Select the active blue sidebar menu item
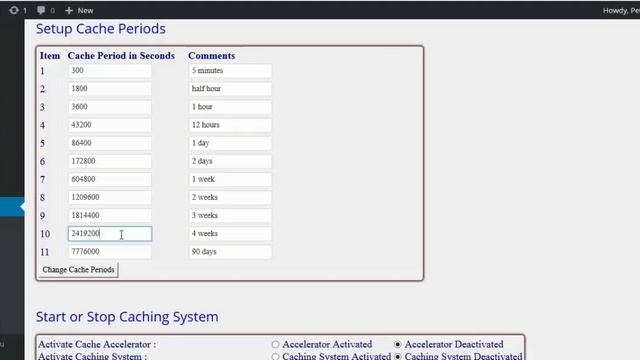 coord(12,207)
